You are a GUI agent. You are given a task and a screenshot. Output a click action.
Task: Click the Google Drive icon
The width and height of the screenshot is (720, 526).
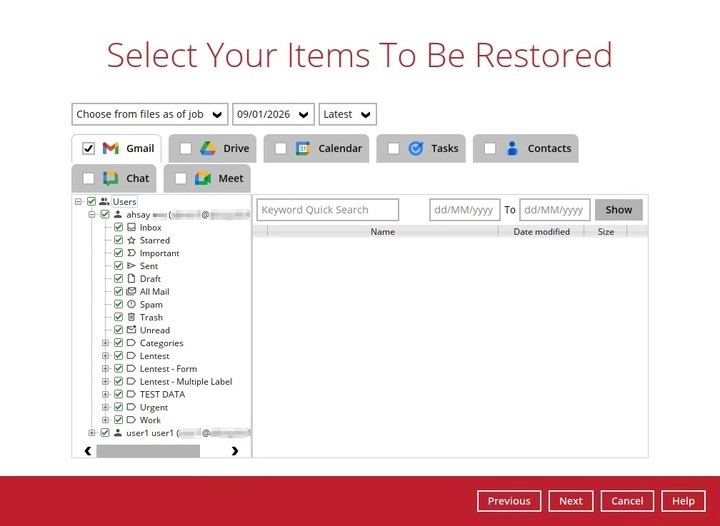point(207,148)
